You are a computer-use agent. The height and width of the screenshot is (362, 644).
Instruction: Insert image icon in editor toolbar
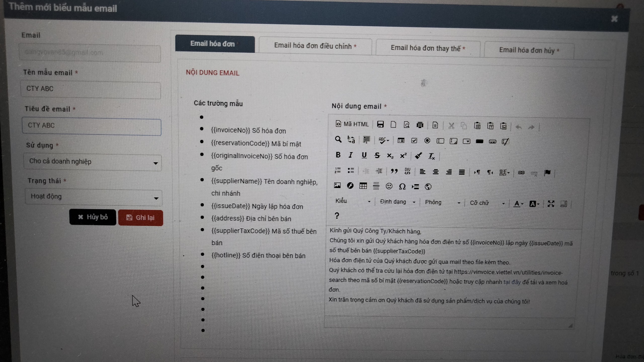coord(337,186)
